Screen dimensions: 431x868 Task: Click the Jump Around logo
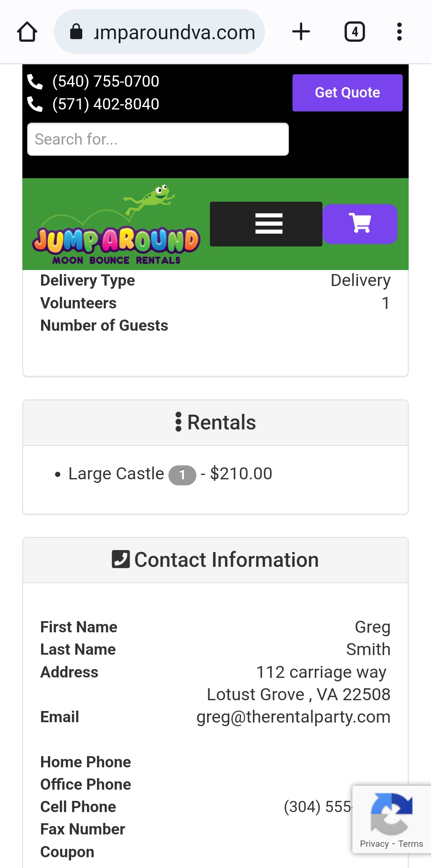point(116,226)
